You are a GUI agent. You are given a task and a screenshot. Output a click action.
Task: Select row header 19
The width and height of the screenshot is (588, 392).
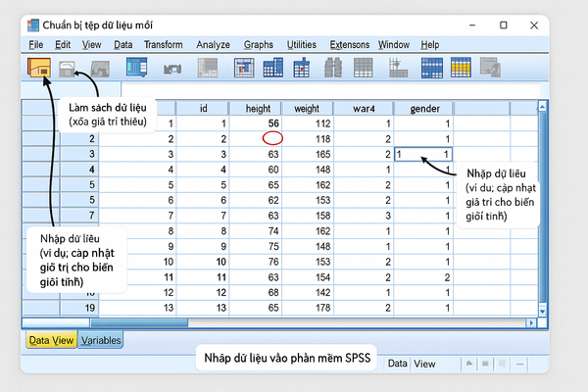click(x=79, y=308)
